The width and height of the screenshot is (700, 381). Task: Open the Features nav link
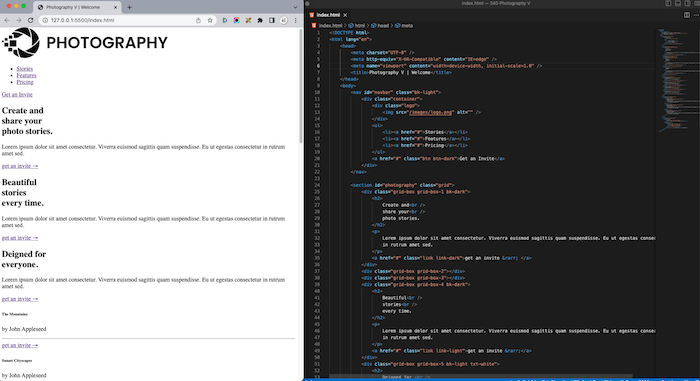click(26, 75)
